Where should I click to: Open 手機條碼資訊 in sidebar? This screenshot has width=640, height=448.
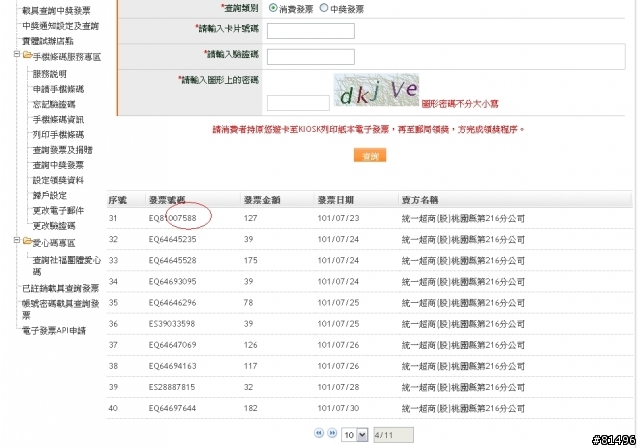(58, 119)
